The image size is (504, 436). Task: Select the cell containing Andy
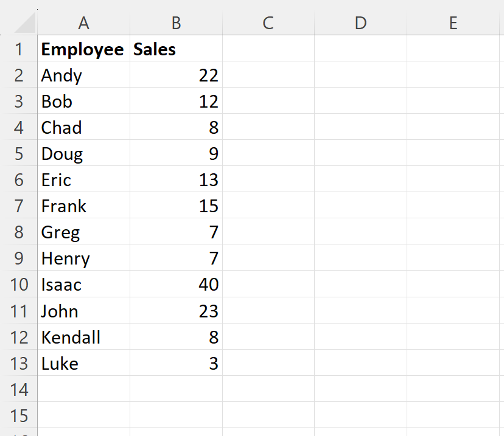(x=83, y=74)
